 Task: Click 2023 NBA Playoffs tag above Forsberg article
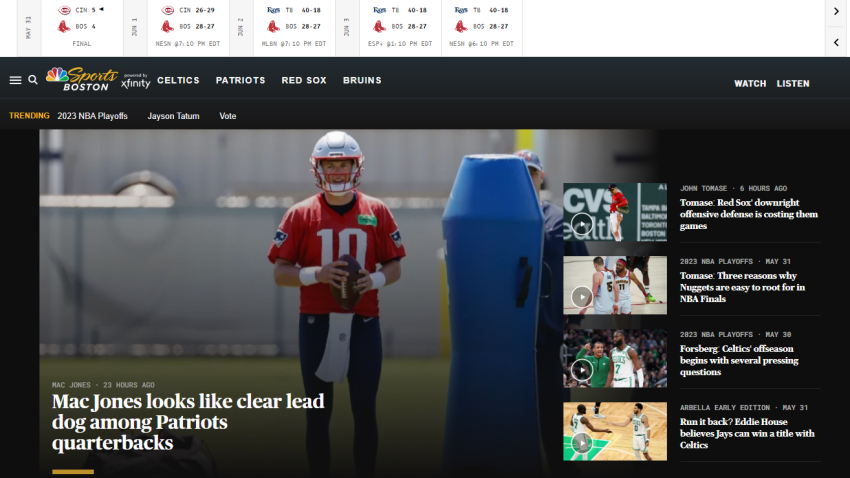(x=716, y=334)
